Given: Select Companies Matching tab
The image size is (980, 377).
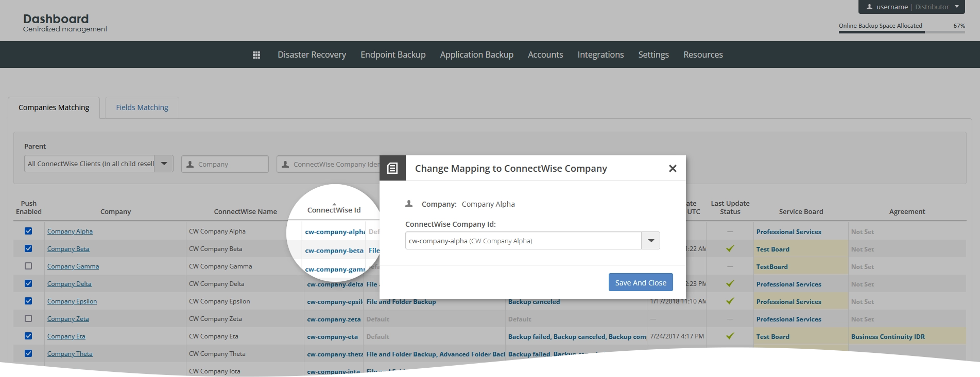Looking at the screenshot, I should tap(54, 107).
